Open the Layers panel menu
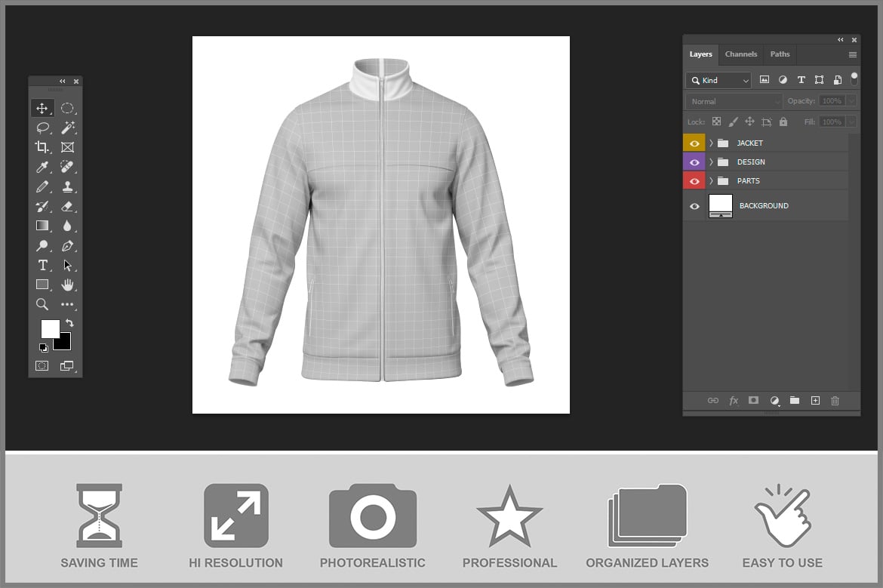Image resolution: width=883 pixels, height=588 pixels. (x=853, y=54)
